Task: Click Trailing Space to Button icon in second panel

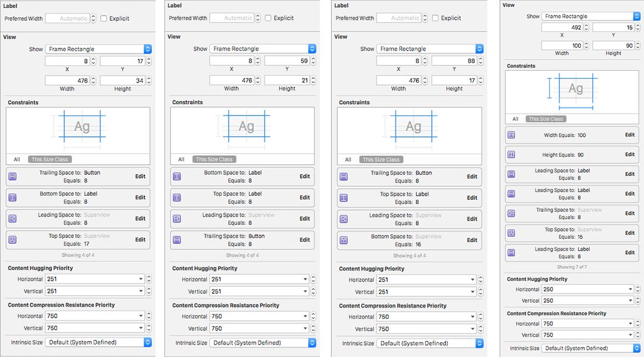Action: click(x=177, y=240)
